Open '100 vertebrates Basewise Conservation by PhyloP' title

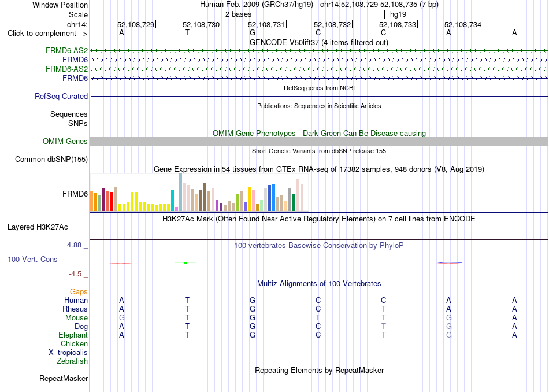(x=319, y=246)
